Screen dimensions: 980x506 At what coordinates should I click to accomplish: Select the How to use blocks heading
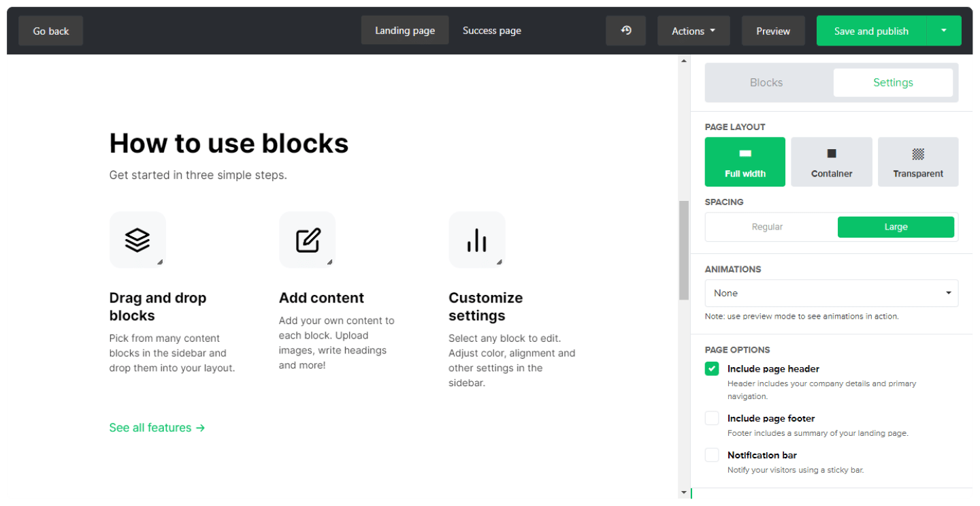[x=229, y=143]
